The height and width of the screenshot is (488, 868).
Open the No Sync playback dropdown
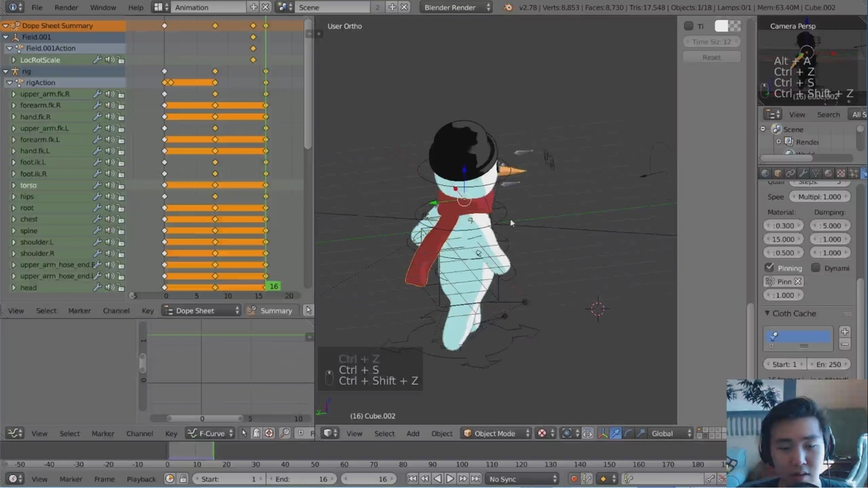click(522, 479)
